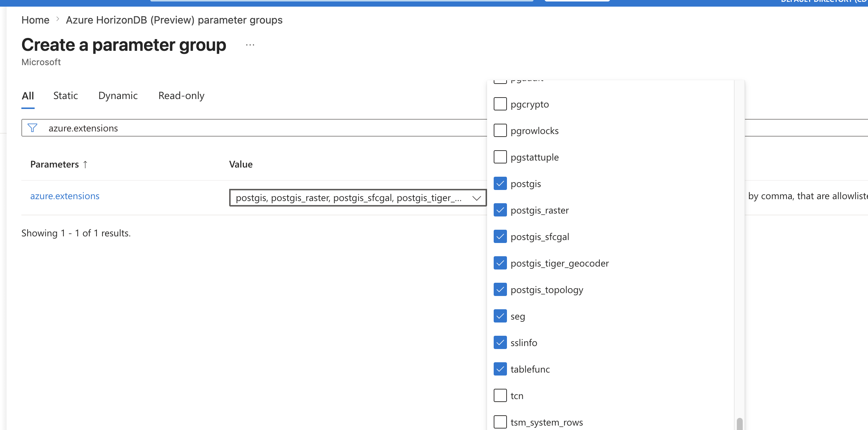This screenshot has height=430, width=868.
Task: Click the 'Showing 1 - 1 of 1 results' text
Action: point(76,233)
